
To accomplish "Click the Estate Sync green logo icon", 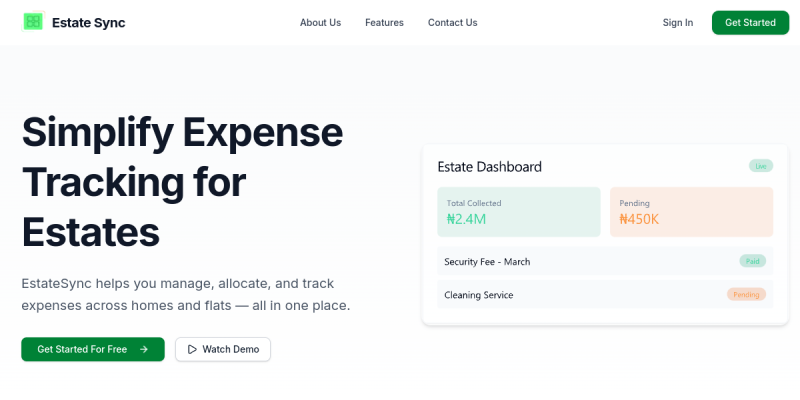I will (x=34, y=22).
